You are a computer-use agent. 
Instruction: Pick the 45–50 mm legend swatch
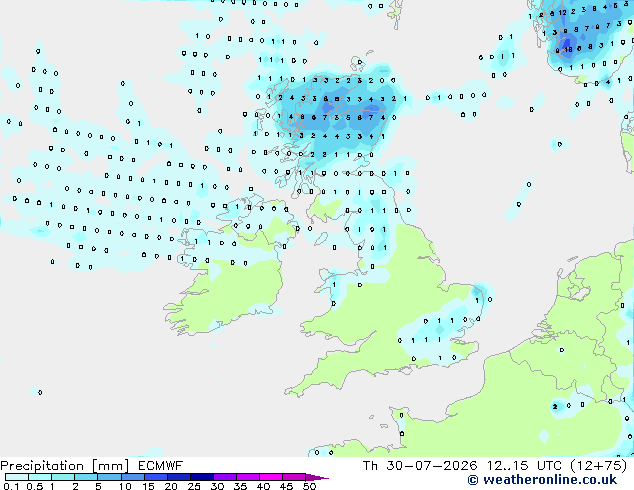point(294,477)
